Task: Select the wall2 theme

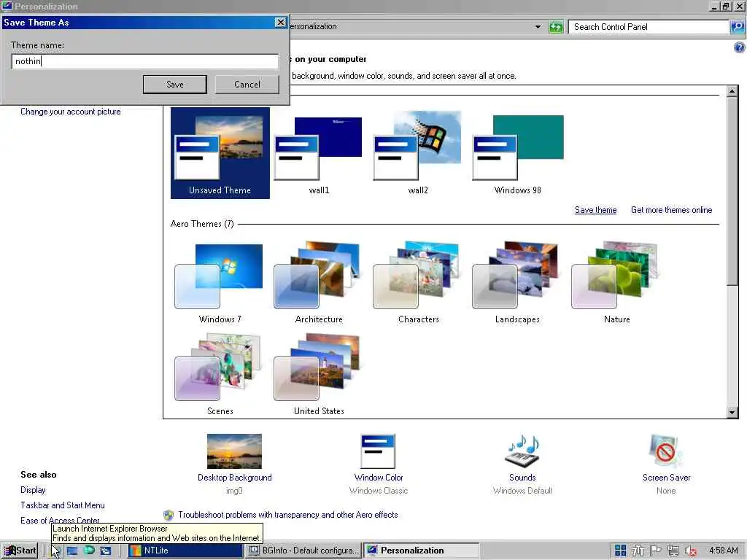Action: (418, 155)
